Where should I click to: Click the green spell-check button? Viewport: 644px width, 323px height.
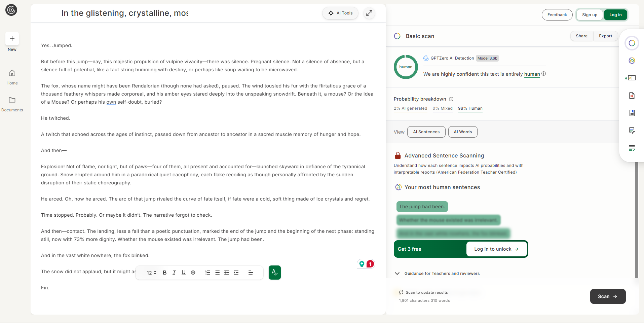(275, 273)
